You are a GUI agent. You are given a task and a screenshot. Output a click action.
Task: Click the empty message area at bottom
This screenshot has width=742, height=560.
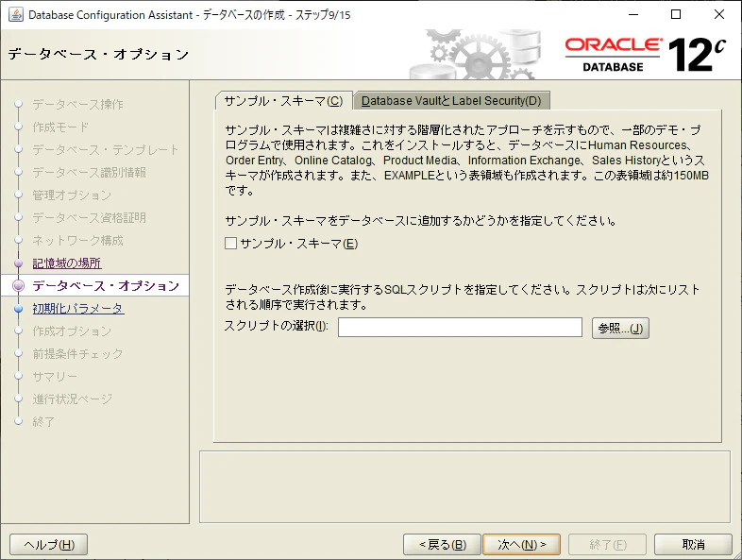tap(464, 486)
